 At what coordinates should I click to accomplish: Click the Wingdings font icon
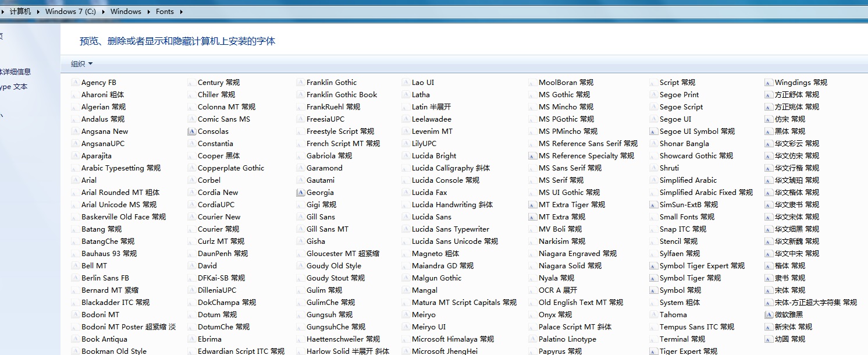pyautogui.click(x=769, y=83)
